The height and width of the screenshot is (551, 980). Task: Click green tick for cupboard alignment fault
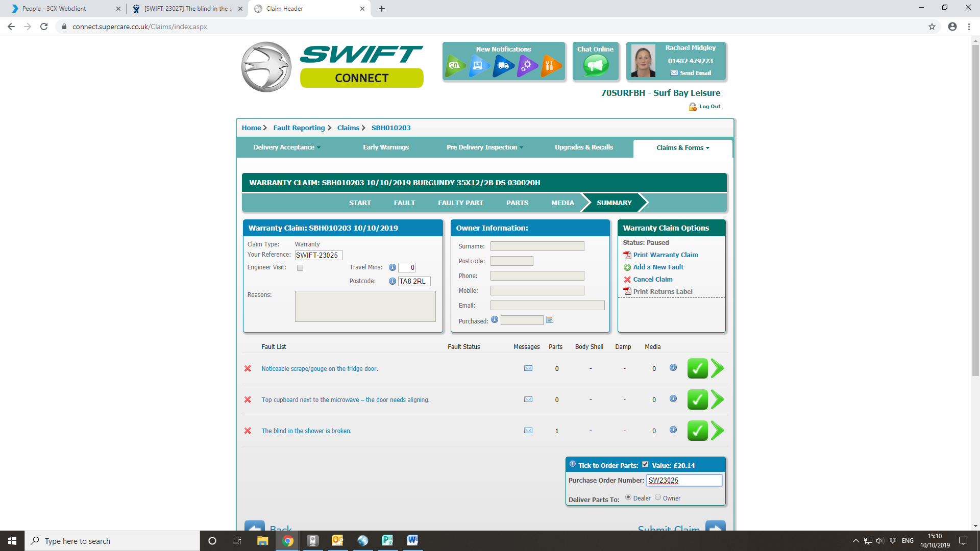pos(697,399)
